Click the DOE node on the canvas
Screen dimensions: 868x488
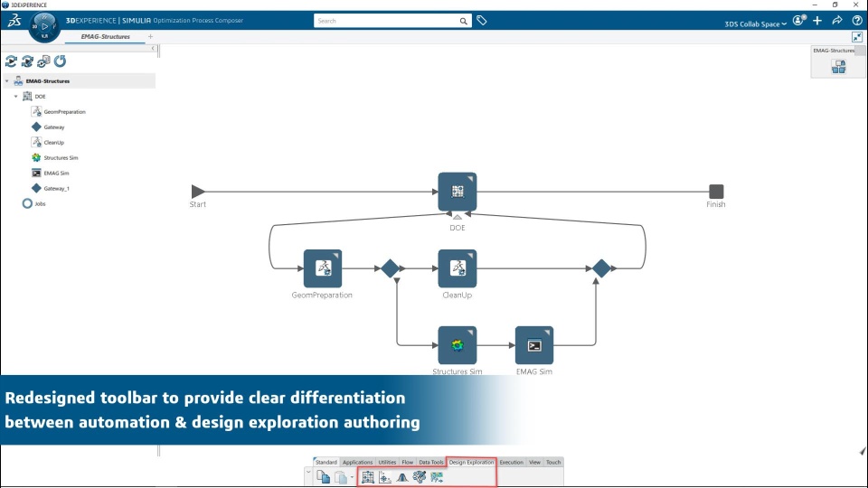click(x=458, y=192)
